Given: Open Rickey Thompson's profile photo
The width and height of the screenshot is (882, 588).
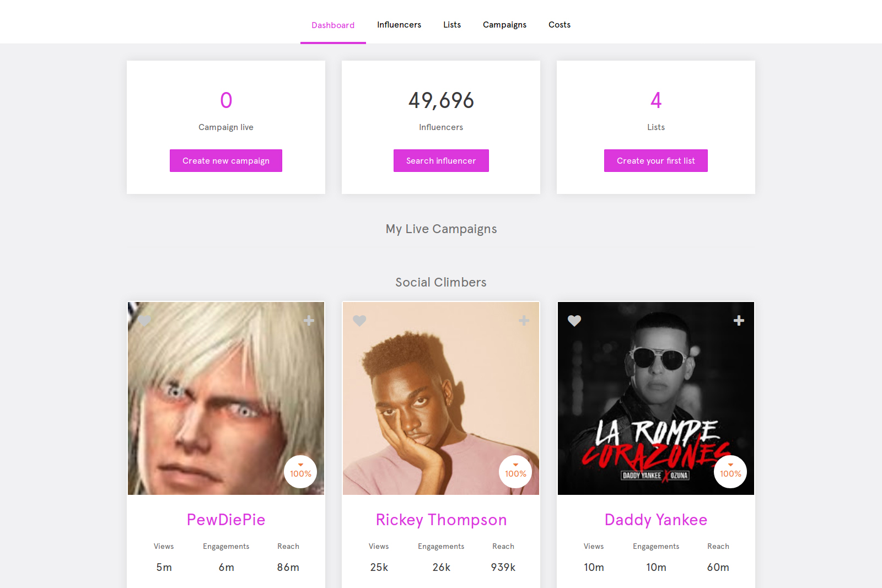Looking at the screenshot, I should click(441, 398).
